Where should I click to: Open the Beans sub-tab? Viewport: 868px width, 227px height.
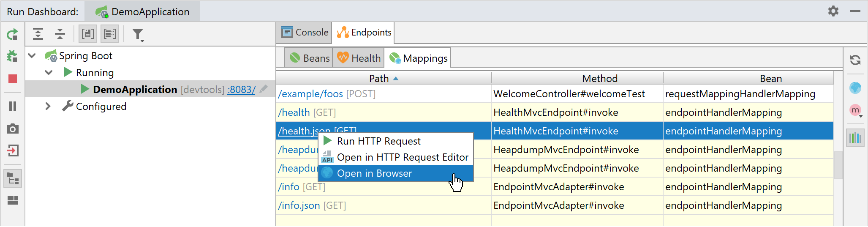pyautogui.click(x=309, y=58)
